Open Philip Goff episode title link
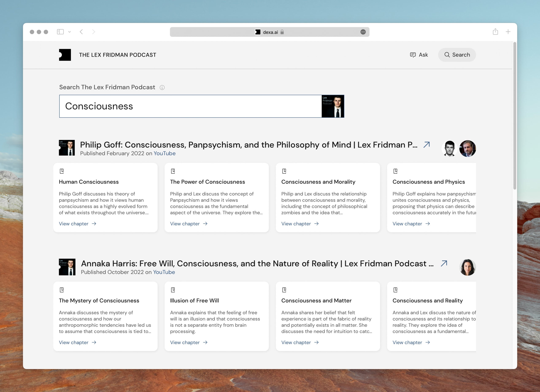This screenshot has height=392, width=540. pyautogui.click(x=248, y=145)
